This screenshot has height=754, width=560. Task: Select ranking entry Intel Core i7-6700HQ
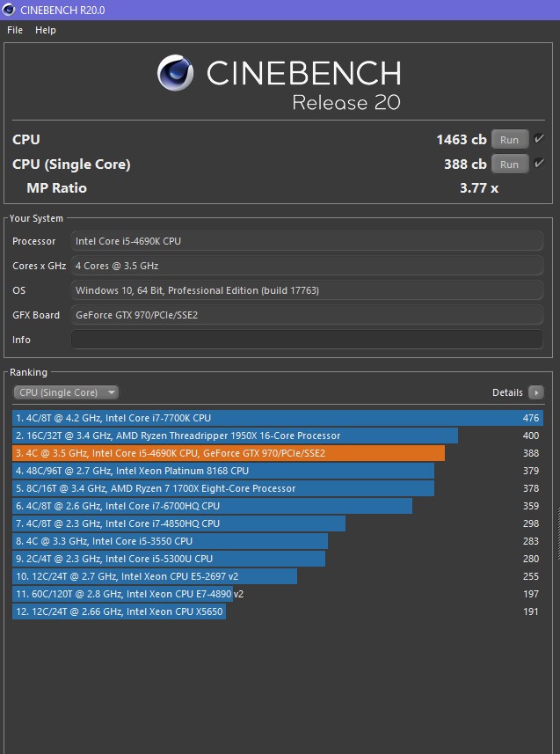point(278,506)
